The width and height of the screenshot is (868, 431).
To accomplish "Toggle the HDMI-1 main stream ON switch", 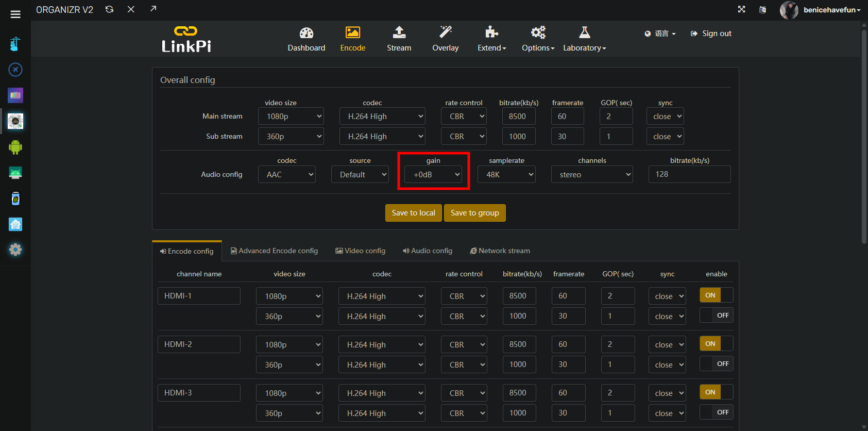I will 716,295.
